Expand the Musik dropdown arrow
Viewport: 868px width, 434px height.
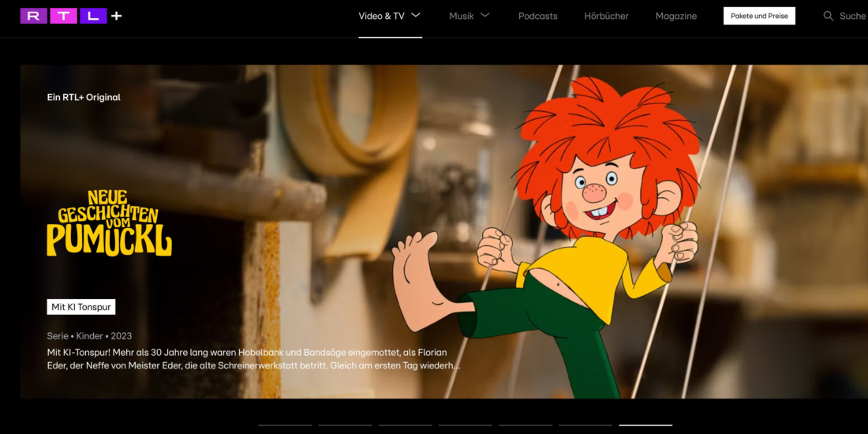[485, 15]
